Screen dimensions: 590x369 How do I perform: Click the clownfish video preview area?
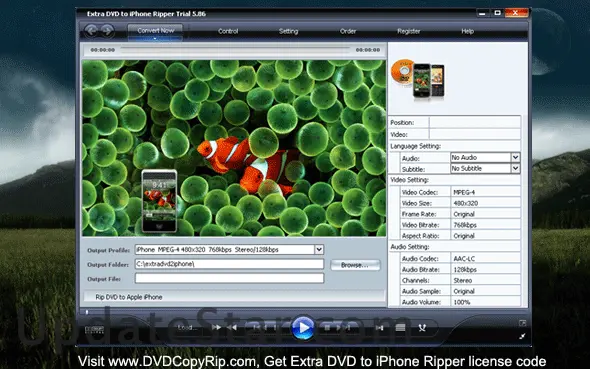234,148
